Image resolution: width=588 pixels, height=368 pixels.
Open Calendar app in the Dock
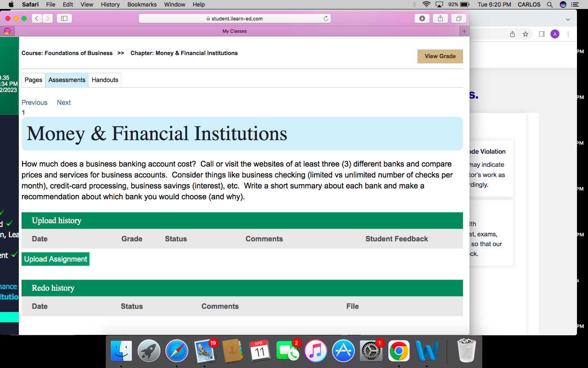pyautogui.click(x=260, y=351)
